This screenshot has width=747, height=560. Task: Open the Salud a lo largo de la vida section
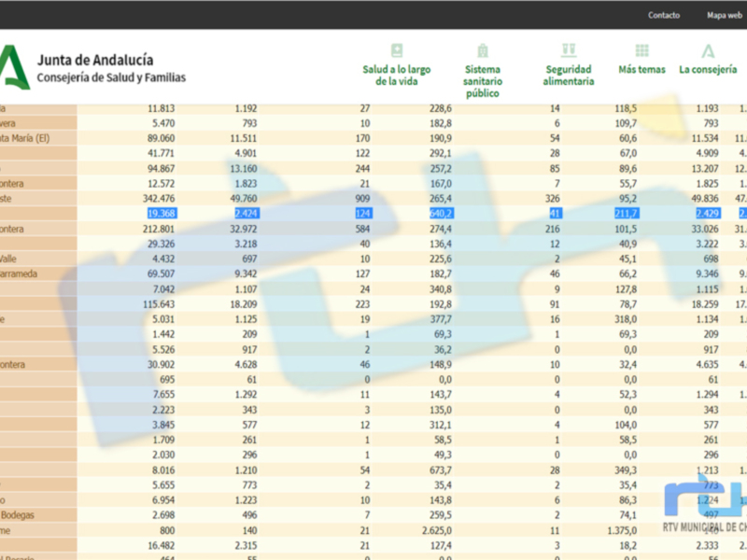[398, 58]
